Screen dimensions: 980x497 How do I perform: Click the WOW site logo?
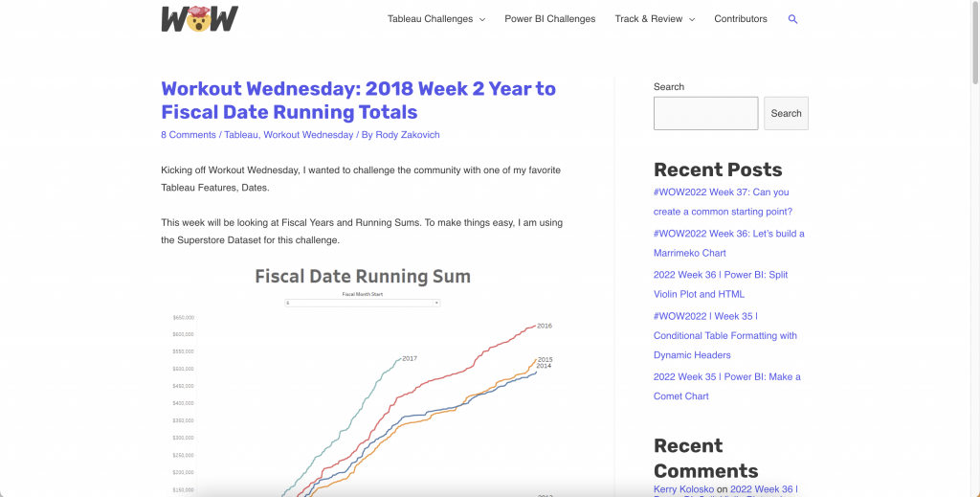coord(199,18)
